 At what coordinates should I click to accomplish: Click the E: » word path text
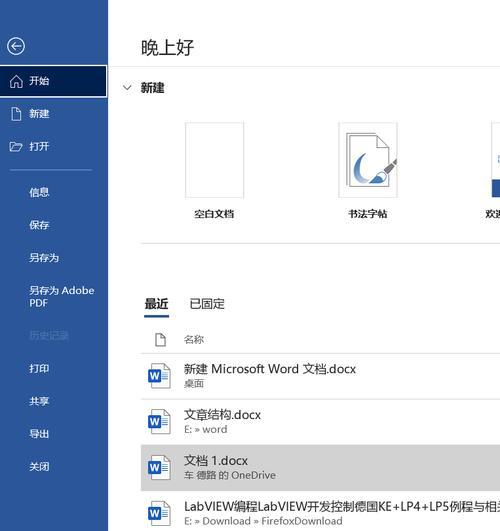[206, 429]
